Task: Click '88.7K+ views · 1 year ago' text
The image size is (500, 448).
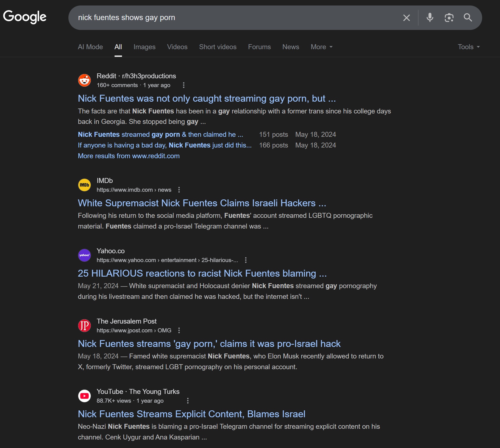Action: (130, 401)
